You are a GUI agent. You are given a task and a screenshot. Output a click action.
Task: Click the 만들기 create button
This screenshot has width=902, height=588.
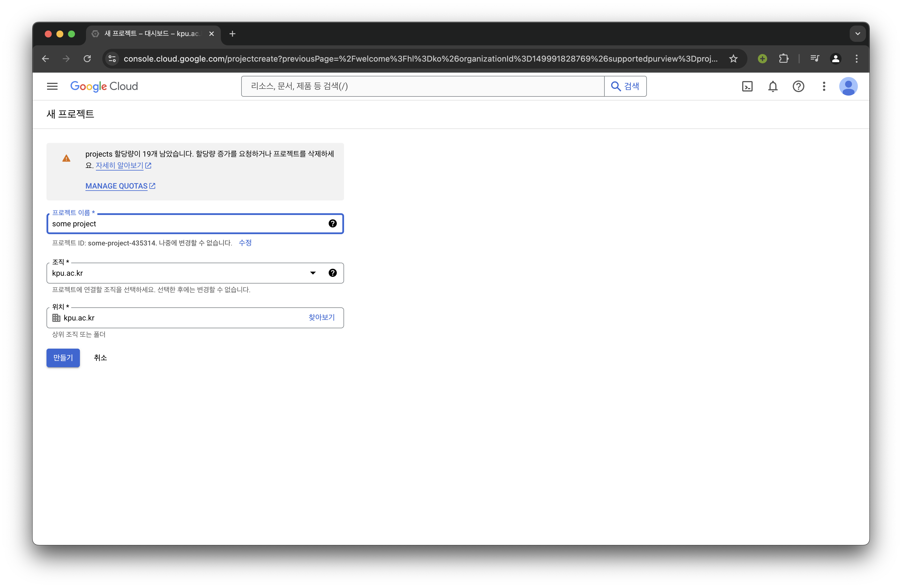pos(63,358)
